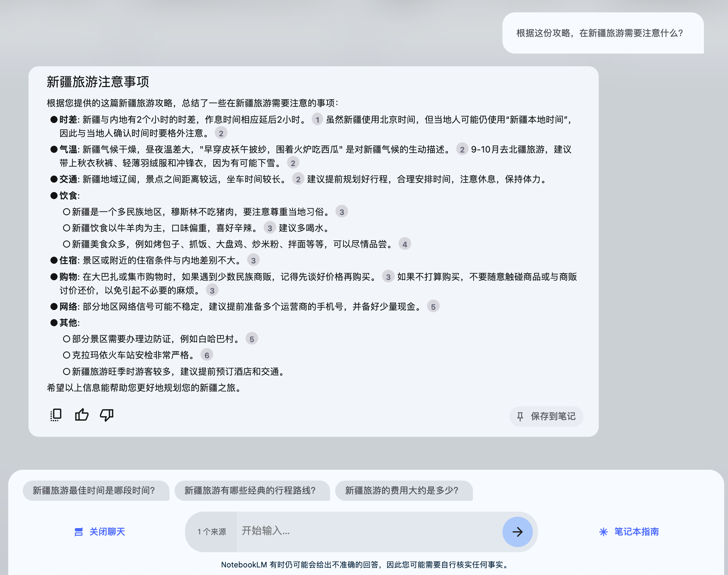This screenshot has width=728, height=575.
Task: Click the thumbs down icon
Action: pos(107,415)
